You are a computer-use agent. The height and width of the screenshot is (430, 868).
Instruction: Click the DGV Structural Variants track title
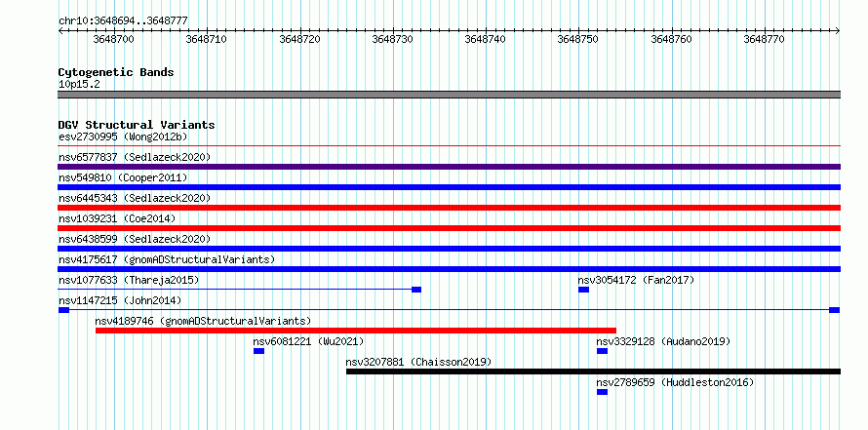137,125
